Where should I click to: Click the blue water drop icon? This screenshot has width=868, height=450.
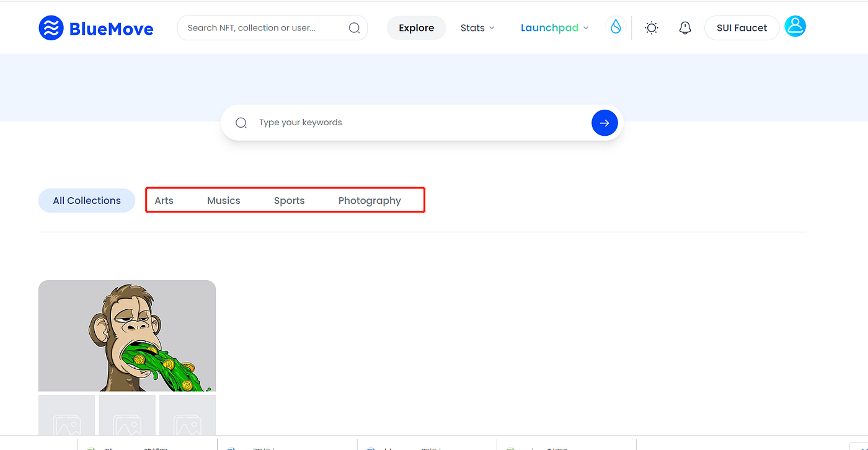tap(616, 27)
